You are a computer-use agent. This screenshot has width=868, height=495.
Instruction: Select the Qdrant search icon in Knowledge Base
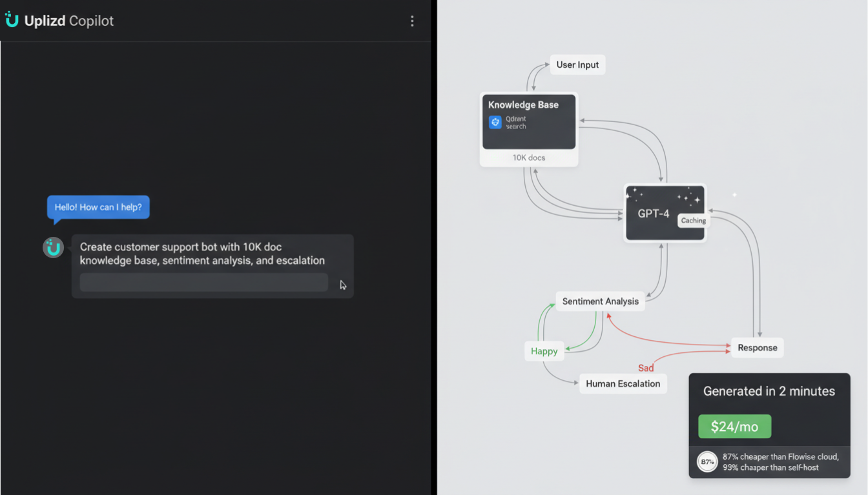click(495, 121)
